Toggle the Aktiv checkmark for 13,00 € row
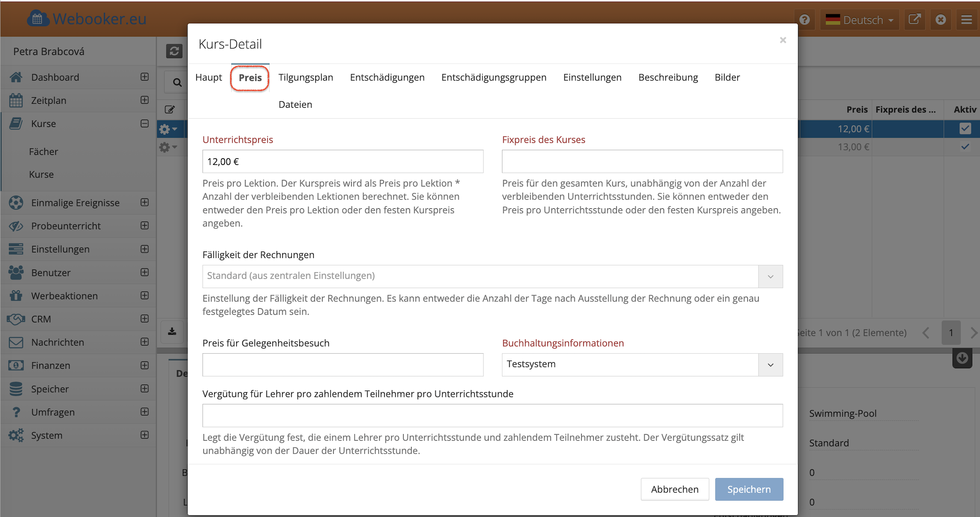 (x=965, y=147)
